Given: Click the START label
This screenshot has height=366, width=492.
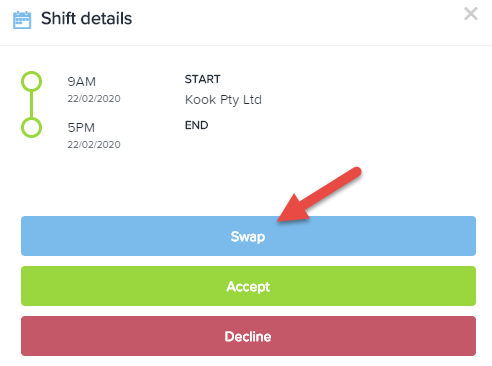Looking at the screenshot, I should click(x=202, y=79).
